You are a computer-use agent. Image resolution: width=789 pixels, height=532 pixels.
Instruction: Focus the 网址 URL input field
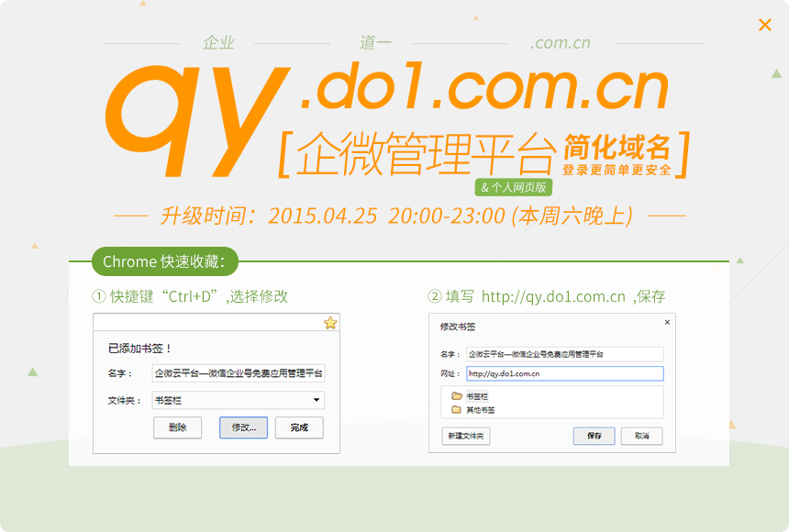point(563,373)
